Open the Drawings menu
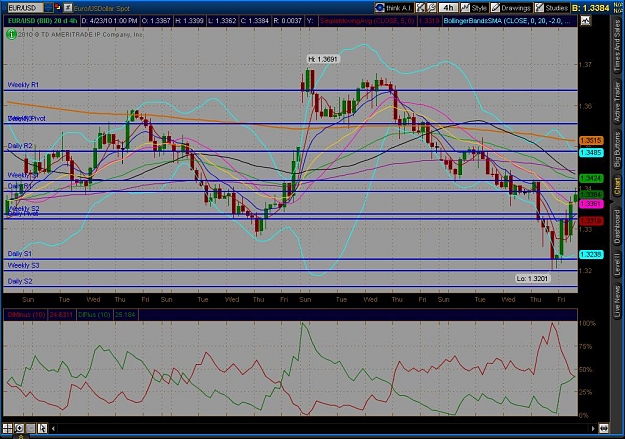The height and width of the screenshot is (439, 625). [511, 8]
